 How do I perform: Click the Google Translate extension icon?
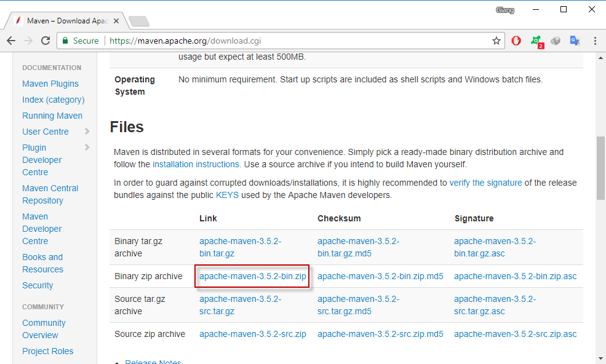(575, 41)
